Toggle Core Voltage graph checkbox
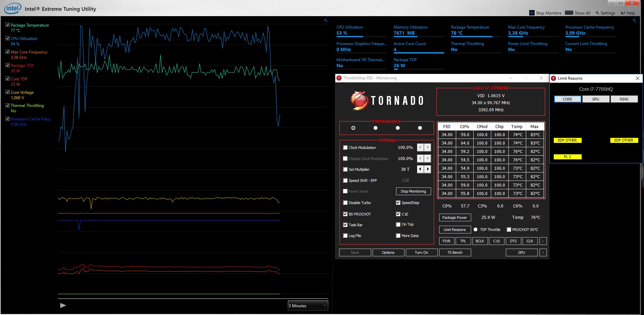The height and width of the screenshot is (315, 644). (x=7, y=92)
